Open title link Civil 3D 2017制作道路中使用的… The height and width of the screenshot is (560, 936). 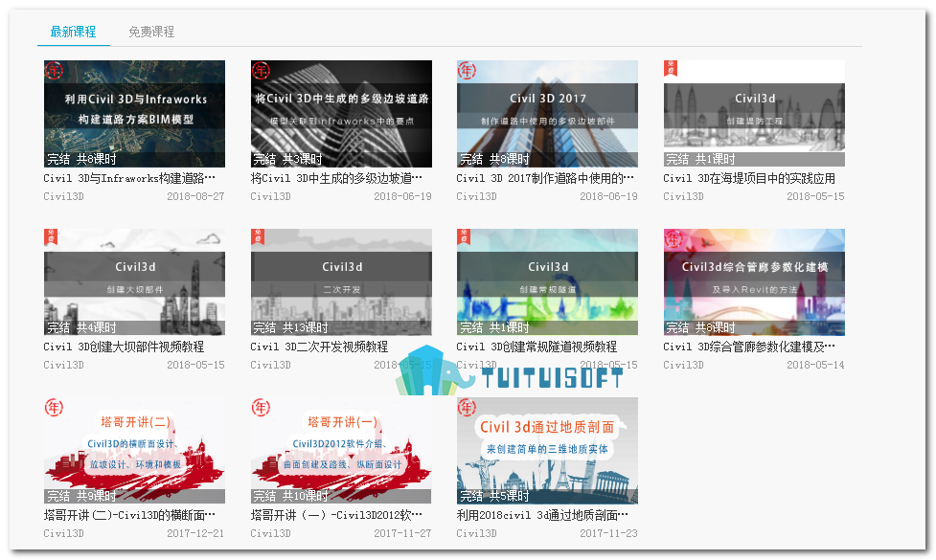[546, 178]
